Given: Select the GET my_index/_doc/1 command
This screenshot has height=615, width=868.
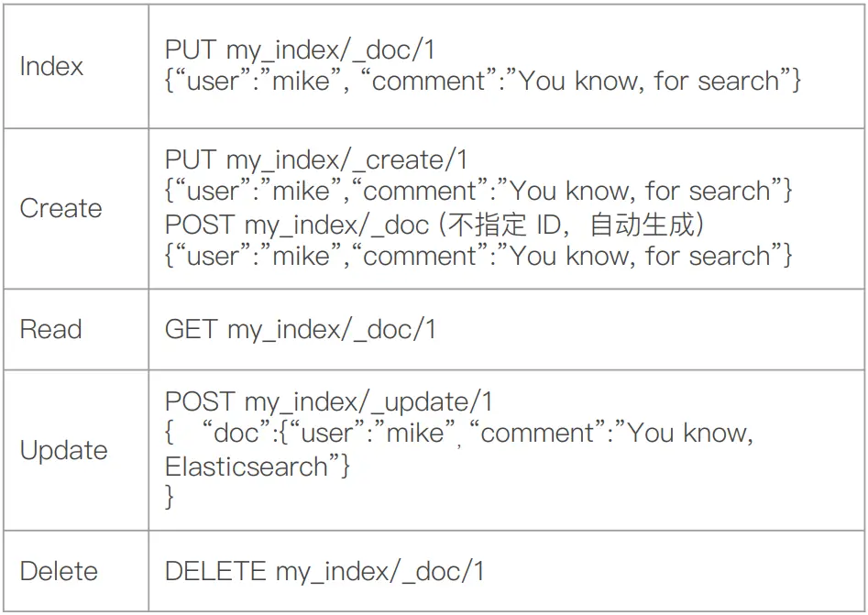Looking at the screenshot, I should [300, 330].
